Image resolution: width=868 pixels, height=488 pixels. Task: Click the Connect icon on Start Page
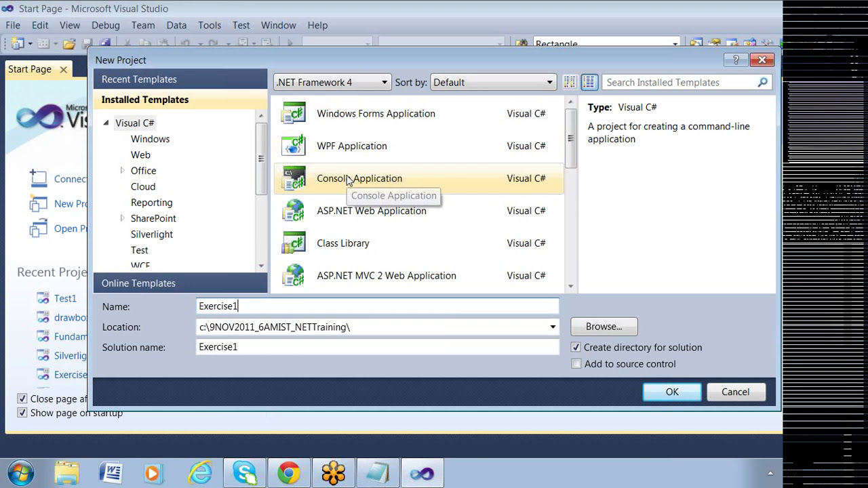[38, 179]
